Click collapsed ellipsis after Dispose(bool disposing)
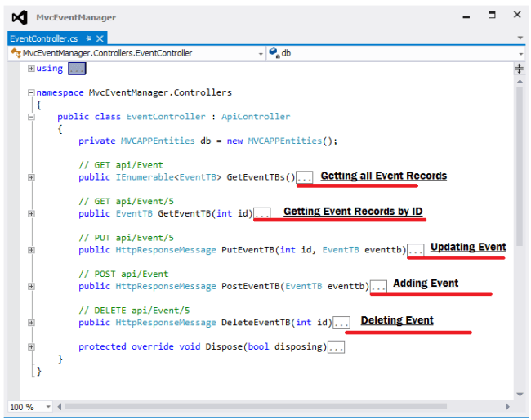This screenshot has height=420, width=531. (x=337, y=346)
